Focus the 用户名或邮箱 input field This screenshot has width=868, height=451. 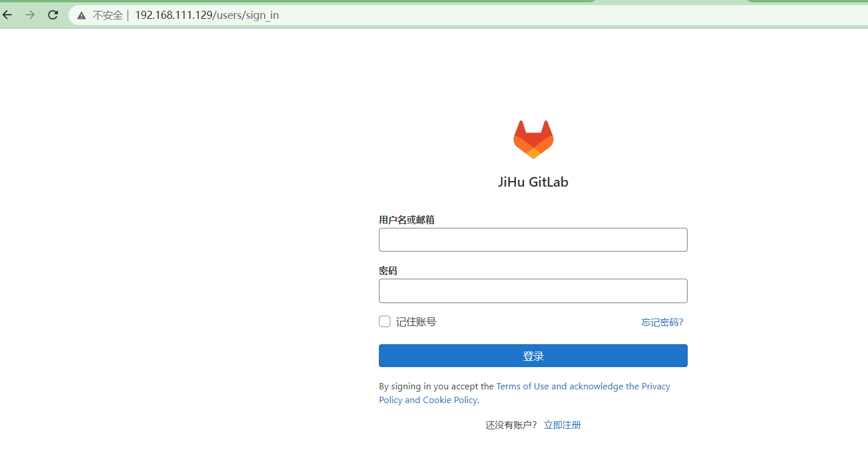coord(533,240)
